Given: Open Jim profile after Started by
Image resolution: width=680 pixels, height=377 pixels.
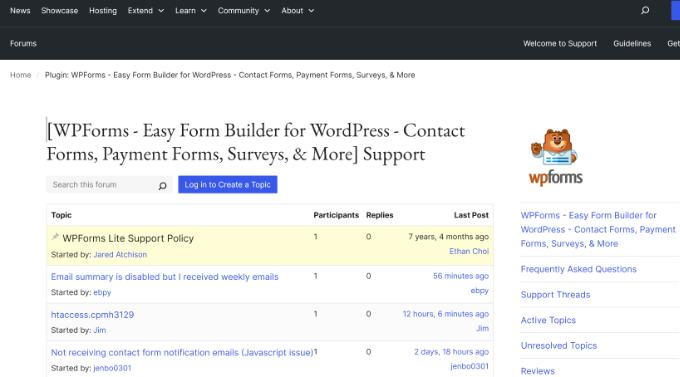Looking at the screenshot, I should (100, 330).
